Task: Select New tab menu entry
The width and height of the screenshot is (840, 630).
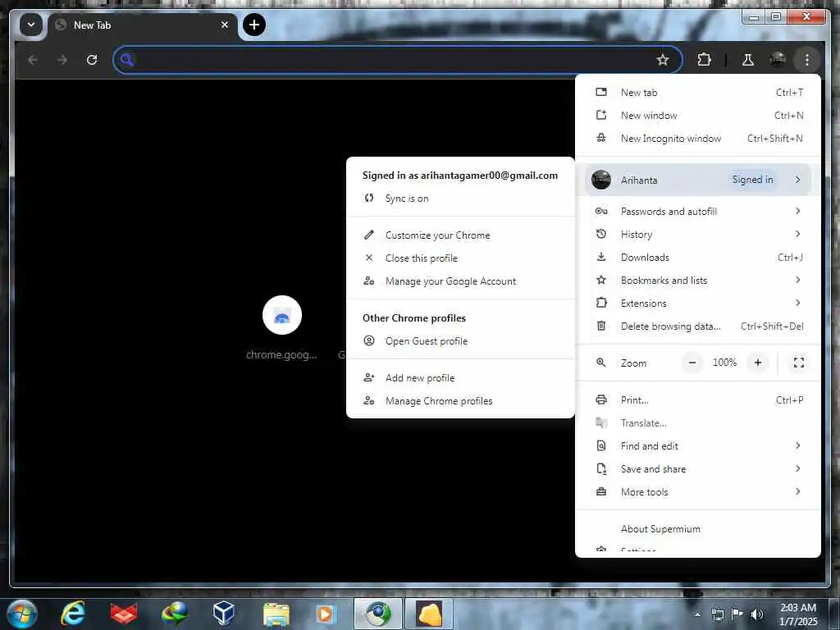Action: 698,93
